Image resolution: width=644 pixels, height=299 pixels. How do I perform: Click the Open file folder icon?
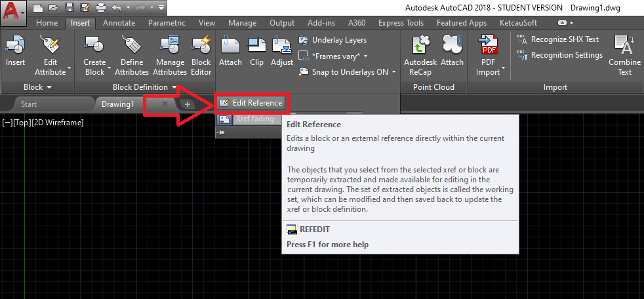(54, 7)
